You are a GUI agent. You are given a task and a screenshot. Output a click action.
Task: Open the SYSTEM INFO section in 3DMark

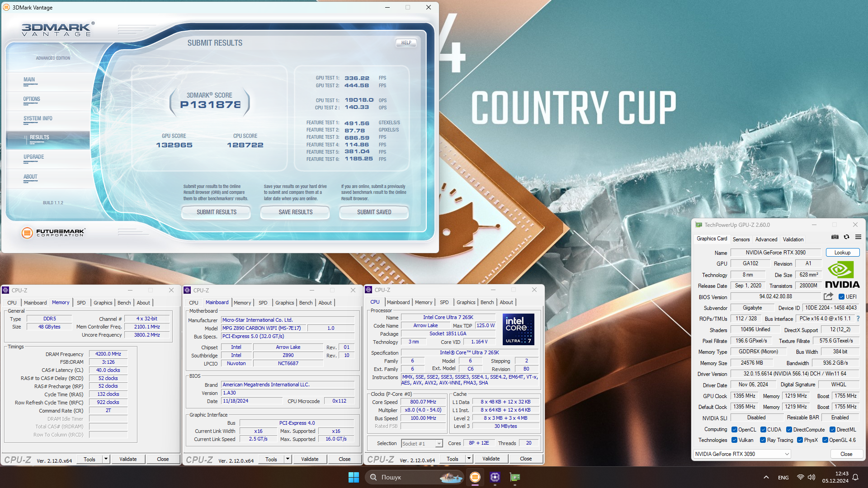coord(38,118)
